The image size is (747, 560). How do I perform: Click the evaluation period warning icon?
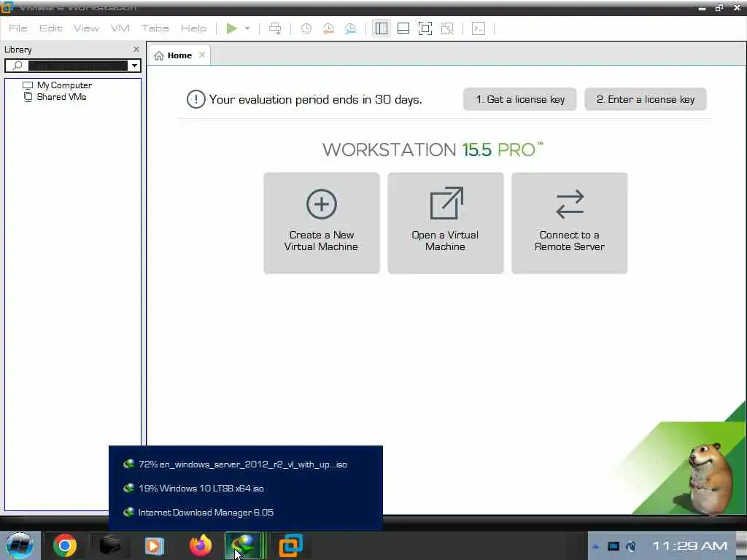[196, 99]
